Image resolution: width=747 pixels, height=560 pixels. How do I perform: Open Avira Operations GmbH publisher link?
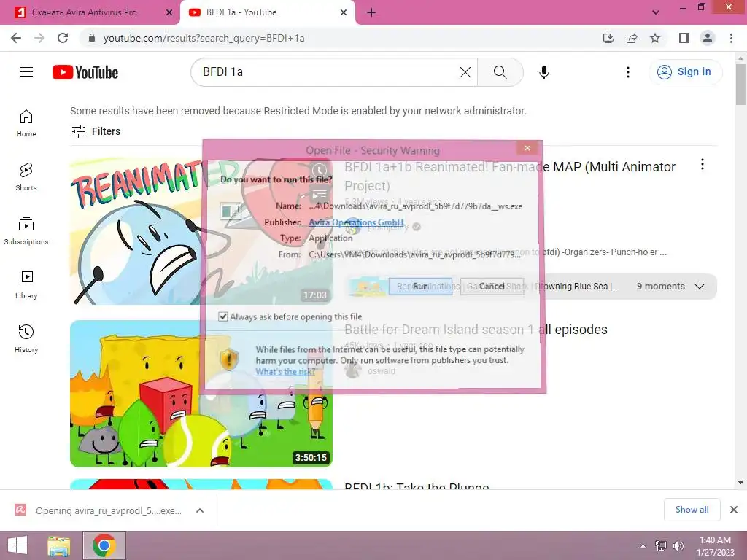356,222
